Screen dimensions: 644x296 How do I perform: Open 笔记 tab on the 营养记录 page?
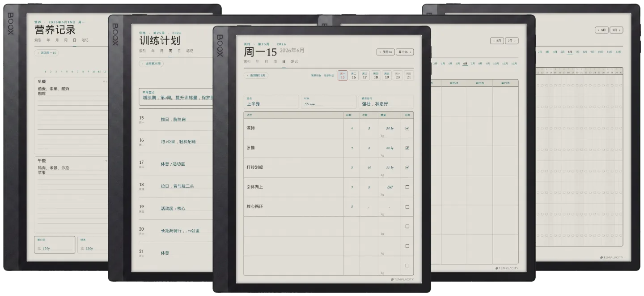85,40
